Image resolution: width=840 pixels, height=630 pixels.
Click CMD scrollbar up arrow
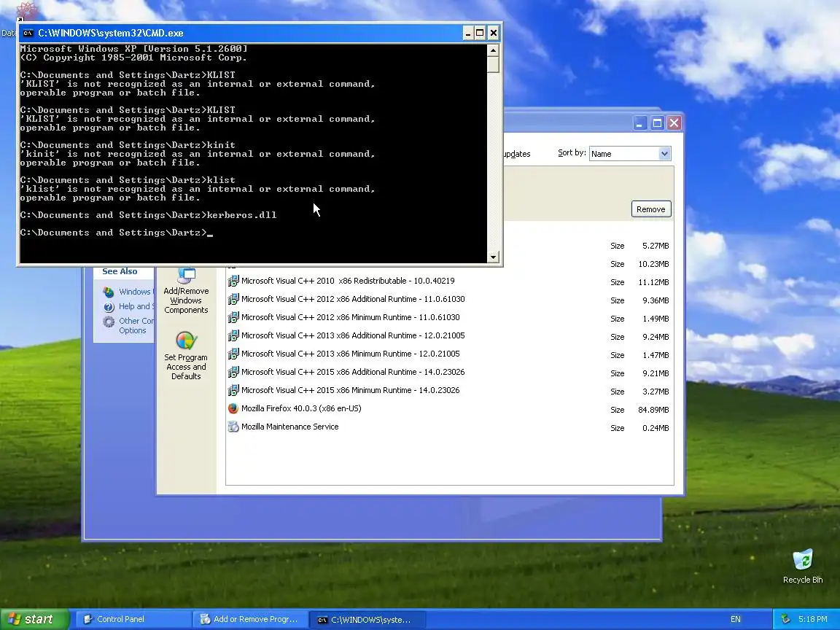point(493,50)
